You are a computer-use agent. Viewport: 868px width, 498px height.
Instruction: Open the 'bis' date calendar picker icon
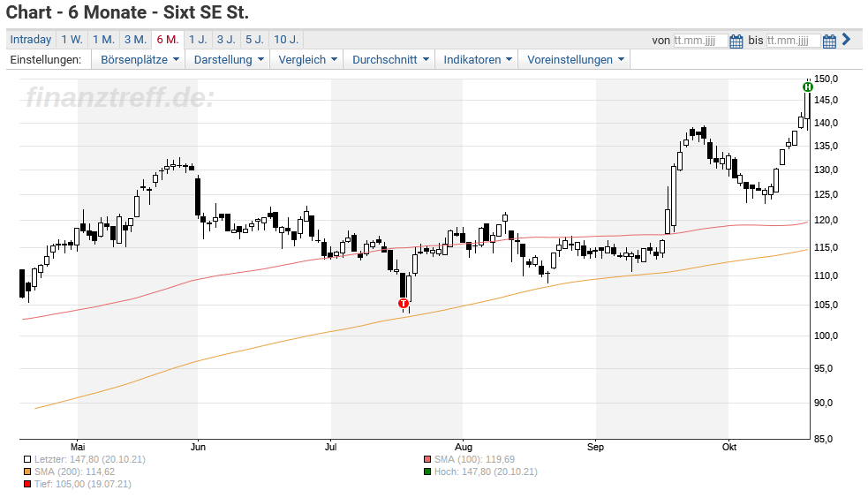pos(828,41)
